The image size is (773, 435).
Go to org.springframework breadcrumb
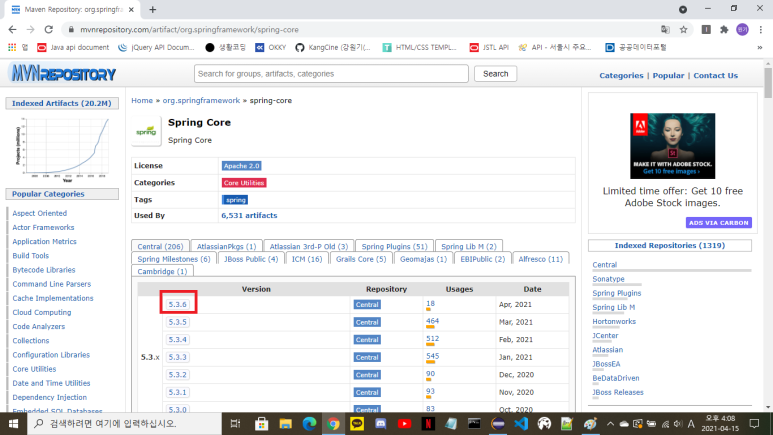pos(201,100)
